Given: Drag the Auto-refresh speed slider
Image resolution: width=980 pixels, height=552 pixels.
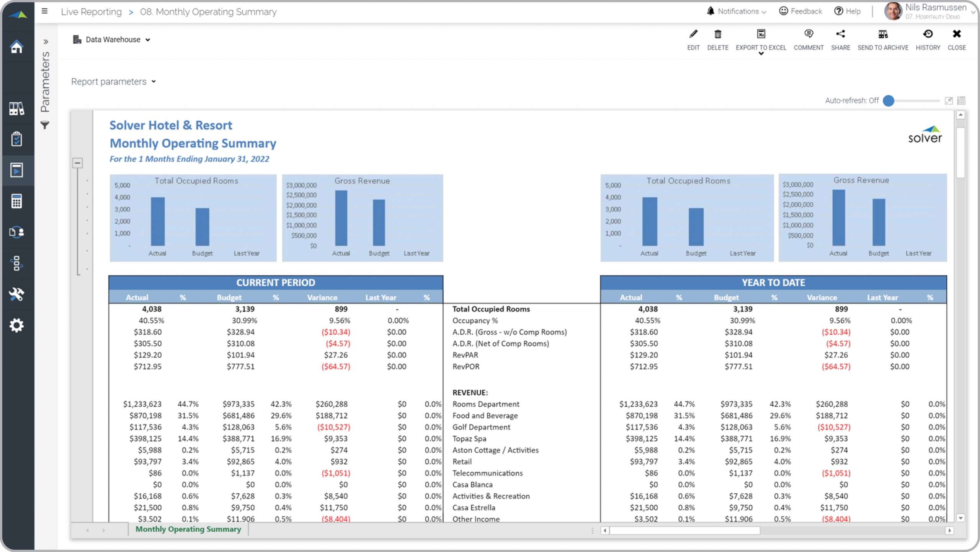Looking at the screenshot, I should pos(890,100).
